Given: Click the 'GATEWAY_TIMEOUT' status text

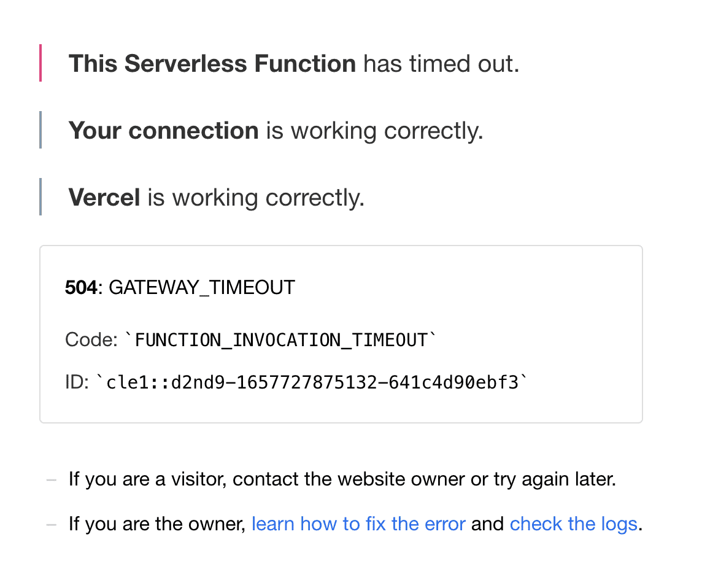Looking at the screenshot, I should pos(202,287).
